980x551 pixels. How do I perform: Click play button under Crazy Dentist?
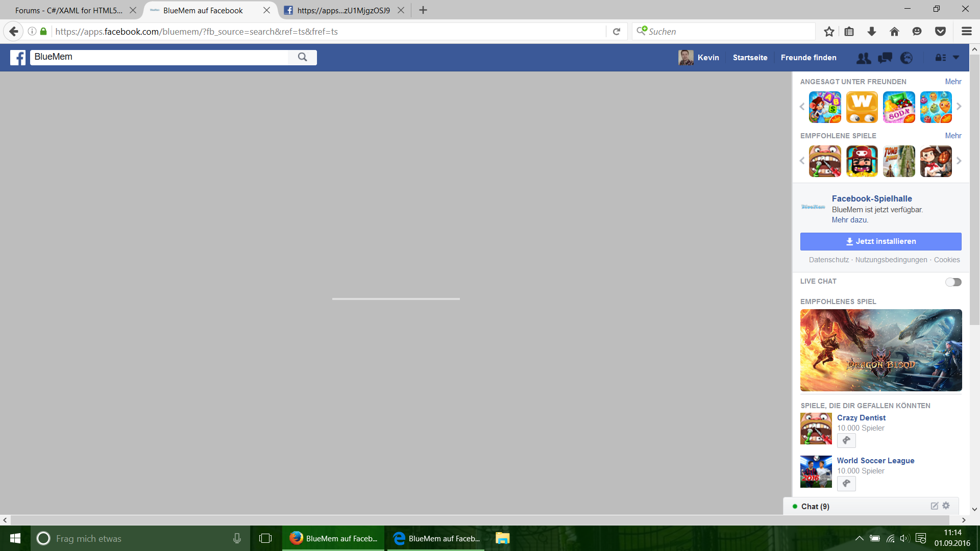[x=846, y=440]
